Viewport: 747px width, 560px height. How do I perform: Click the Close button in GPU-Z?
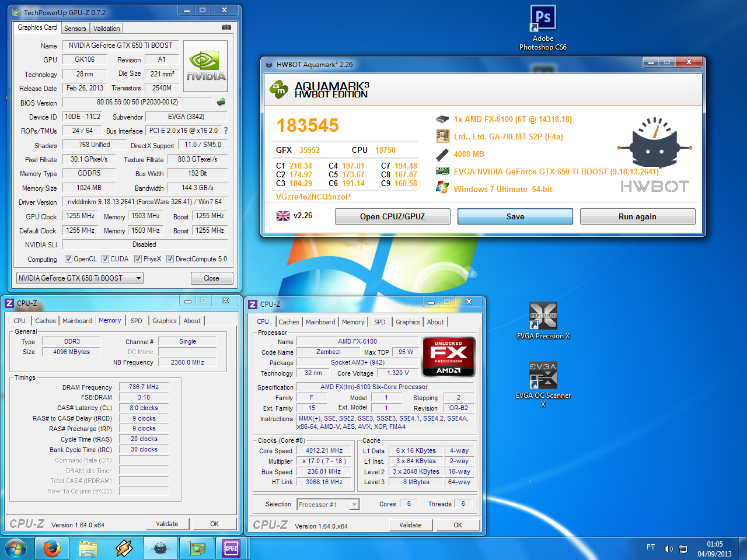click(212, 278)
